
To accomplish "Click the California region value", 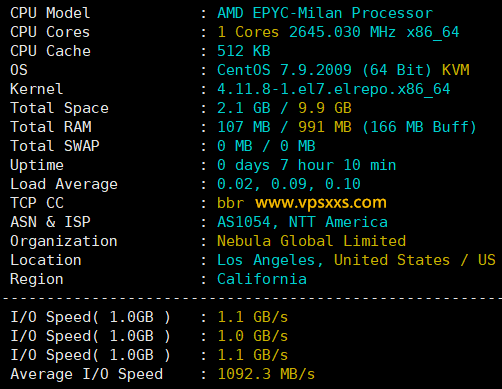I will pyautogui.click(x=262, y=279).
